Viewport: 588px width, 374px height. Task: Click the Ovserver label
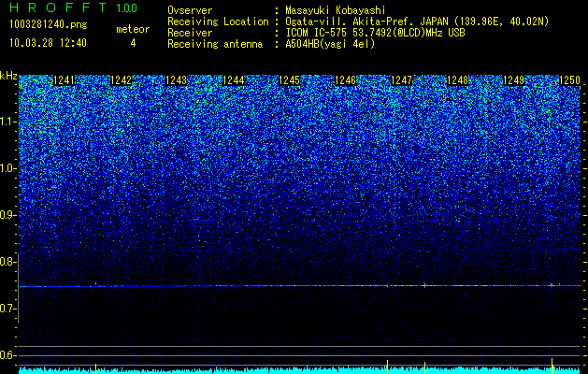pos(190,10)
